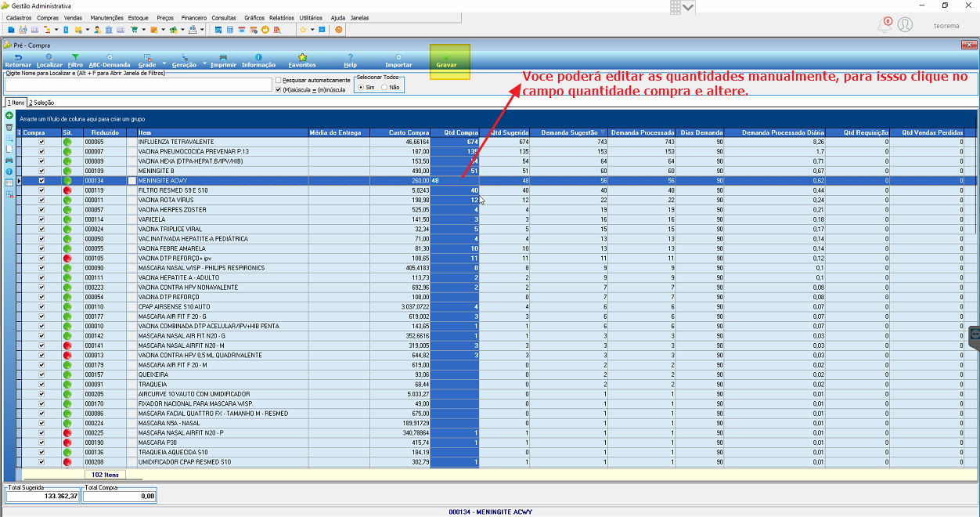980x517 pixels.
Task: Uncheck Compra for QUEIXEIRA row
Action: tap(42, 374)
